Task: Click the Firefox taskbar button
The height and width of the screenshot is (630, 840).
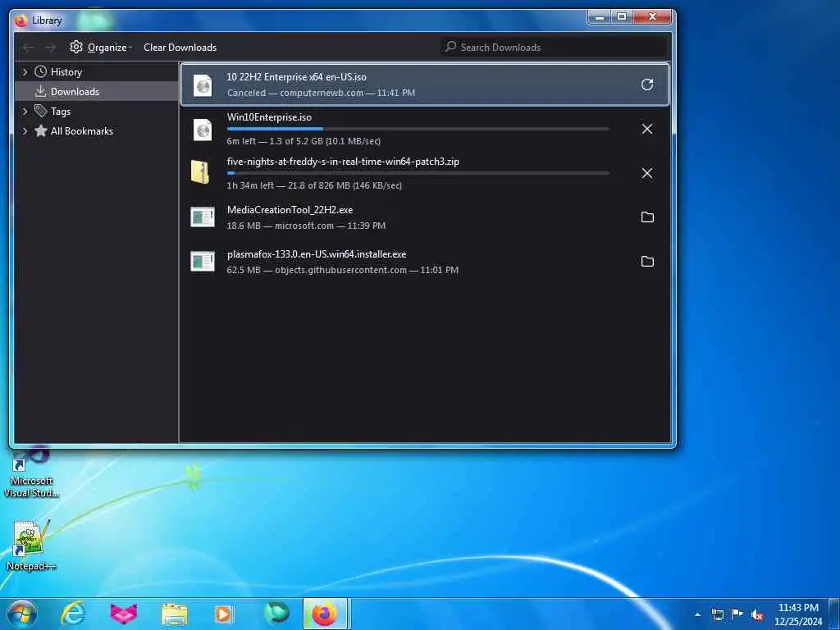Action: [326, 614]
